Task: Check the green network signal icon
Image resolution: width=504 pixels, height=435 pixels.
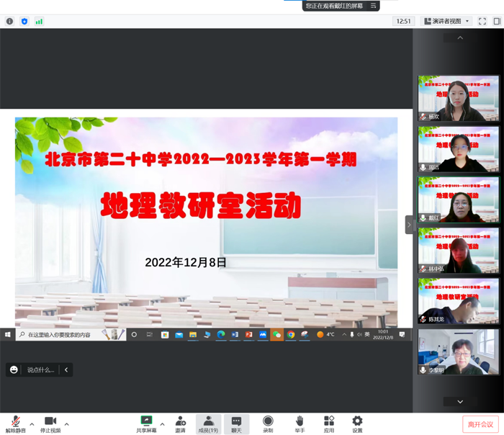Action: pos(39,21)
